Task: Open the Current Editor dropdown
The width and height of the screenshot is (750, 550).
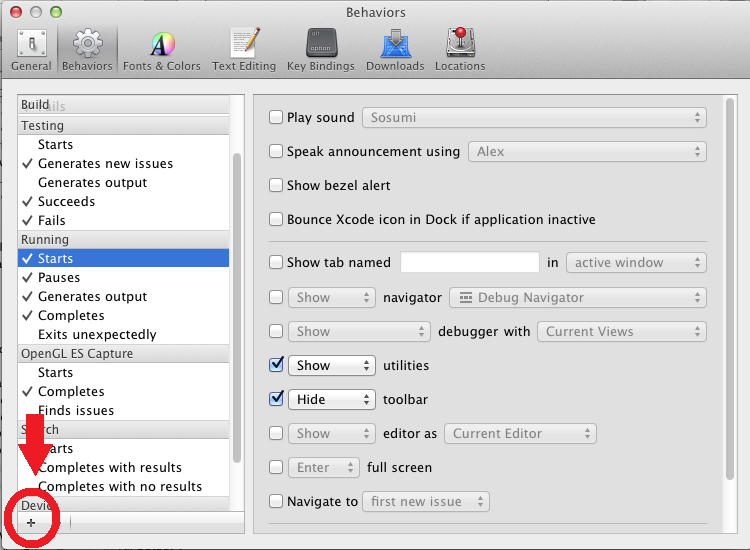Action: pyautogui.click(x=520, y=433)
